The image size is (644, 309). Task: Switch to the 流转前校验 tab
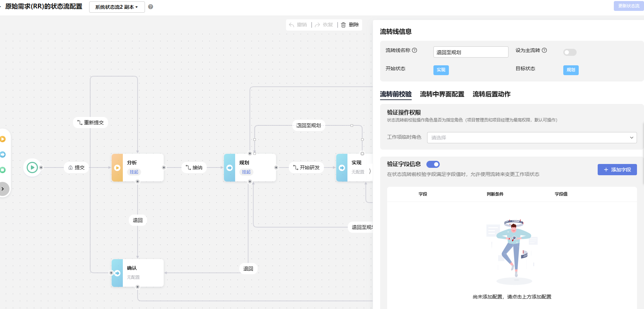point(396,94)
